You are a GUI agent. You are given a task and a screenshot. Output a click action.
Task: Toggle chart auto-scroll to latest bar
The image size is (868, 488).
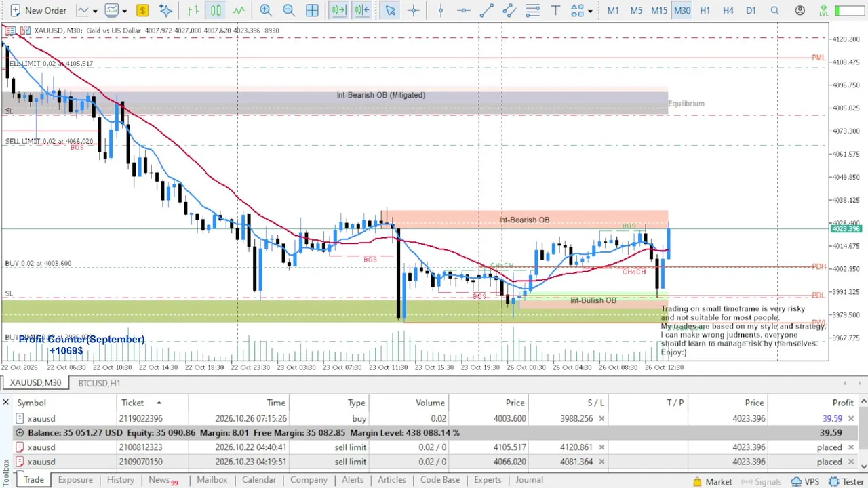pos(338,10)
